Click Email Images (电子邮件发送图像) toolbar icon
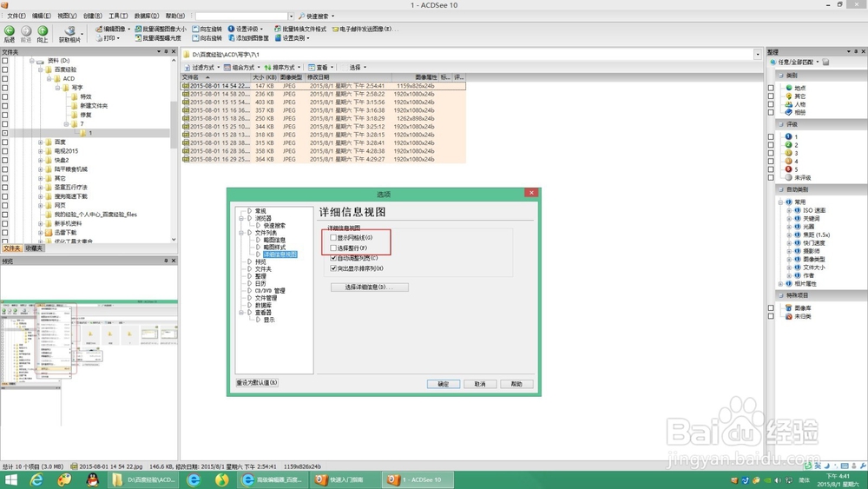 coord(335,29)
